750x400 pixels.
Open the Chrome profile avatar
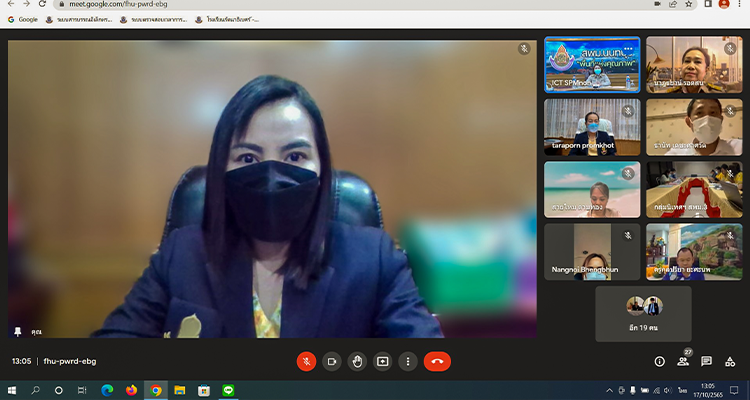(724, 4)
